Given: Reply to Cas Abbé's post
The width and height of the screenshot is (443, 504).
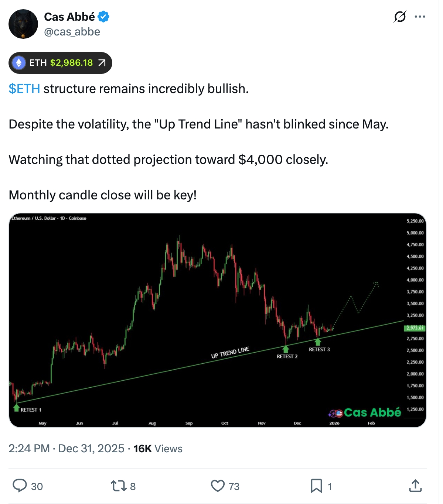Looking at the screenshot, I should pyautogui.click(x=20, y=486).
